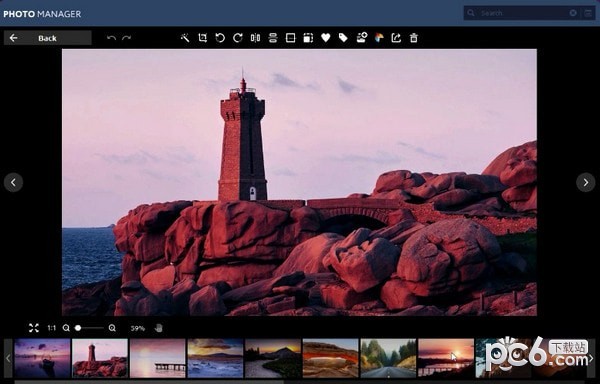Image resolution: width=600 pixels, height=384 pixels.
Task: Open the tag editor
Action: (343, 37)
